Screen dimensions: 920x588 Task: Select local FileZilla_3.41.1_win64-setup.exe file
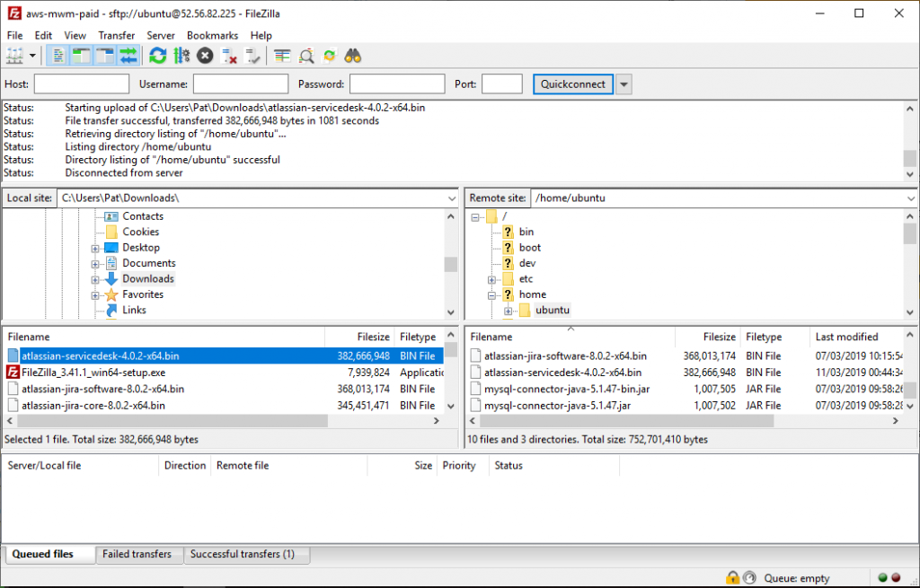tap(224, 373)
